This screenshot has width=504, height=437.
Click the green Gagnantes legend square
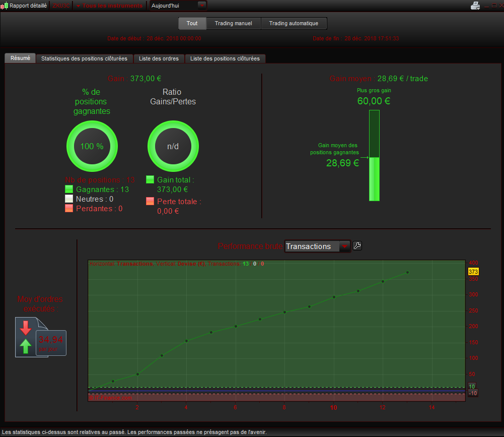click(x=69, y=189)
